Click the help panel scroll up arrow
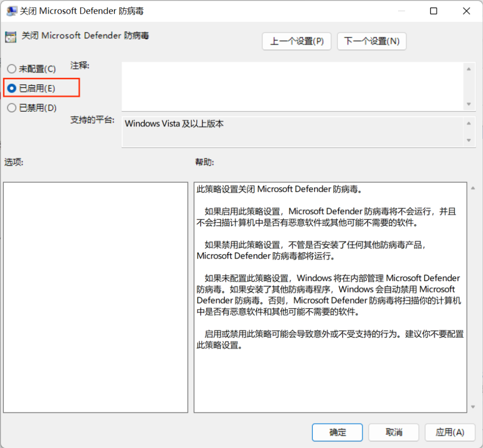The width and height of the screenshot is (483, 448). point(473,188)
